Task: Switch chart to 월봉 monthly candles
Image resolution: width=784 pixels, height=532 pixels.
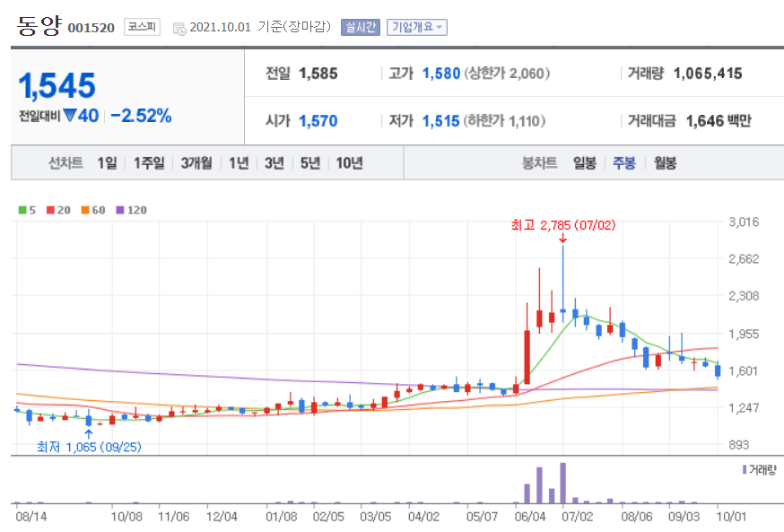Action: (x=665, y=164)
